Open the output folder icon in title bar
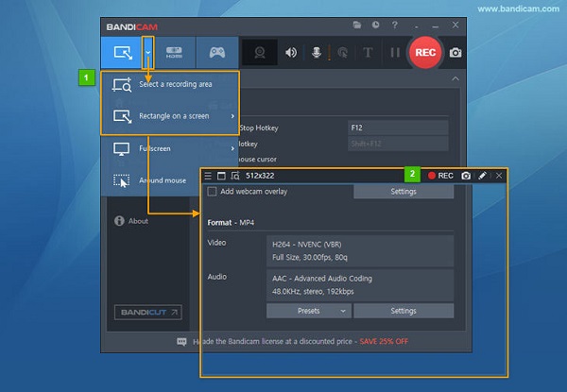Viewport: 567px width, 392px height. point(357,25)
